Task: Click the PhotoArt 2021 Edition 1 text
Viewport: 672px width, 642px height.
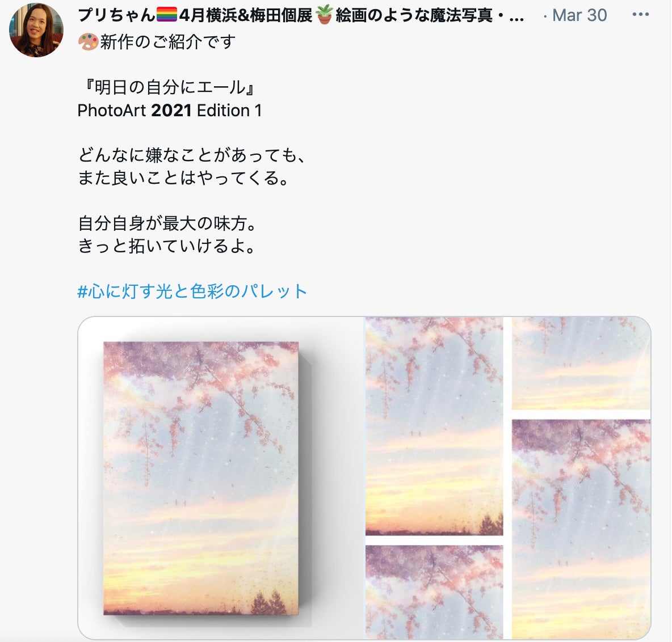Action: point(169,111)
